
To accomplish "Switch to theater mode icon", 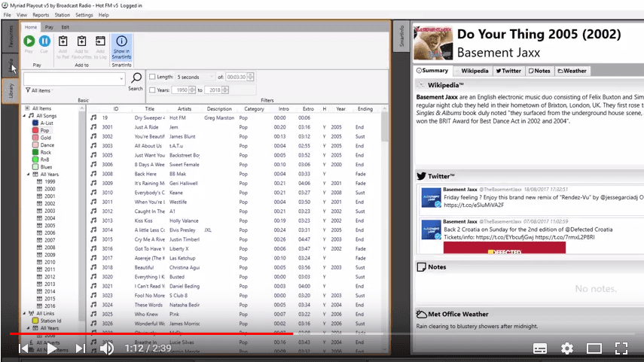I will [x=594, y=349].
